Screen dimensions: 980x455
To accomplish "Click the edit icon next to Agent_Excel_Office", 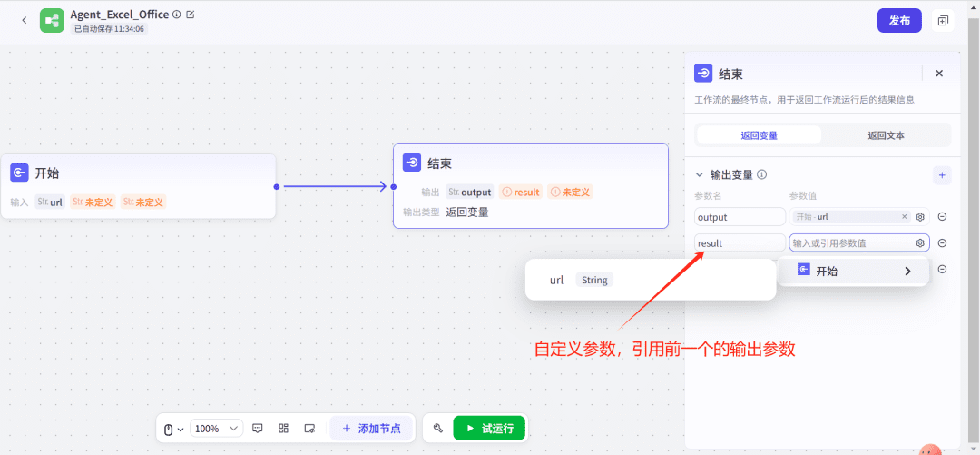I will coord(190,15).
